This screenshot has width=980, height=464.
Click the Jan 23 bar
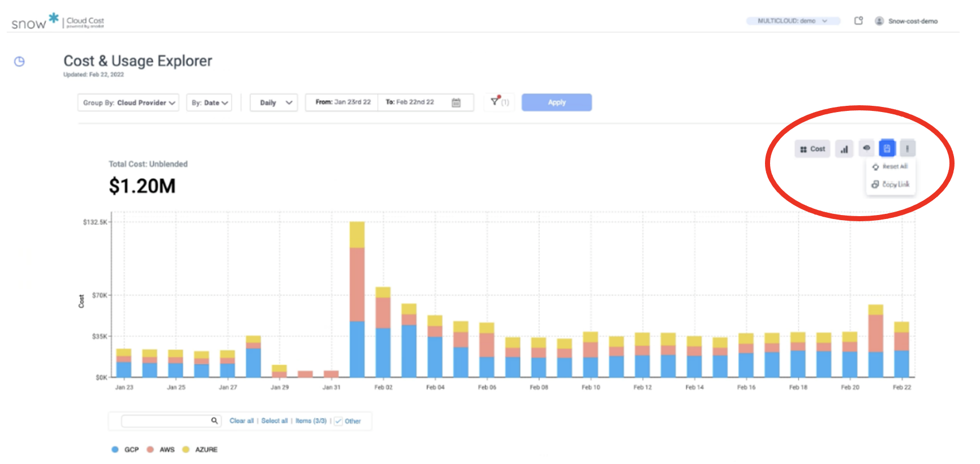[x=124, y=363]
